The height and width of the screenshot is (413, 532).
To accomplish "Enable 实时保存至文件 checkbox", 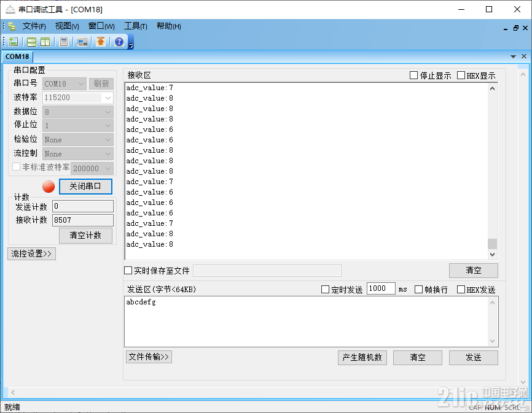I will pyautogui.click(x=128, y=271).
